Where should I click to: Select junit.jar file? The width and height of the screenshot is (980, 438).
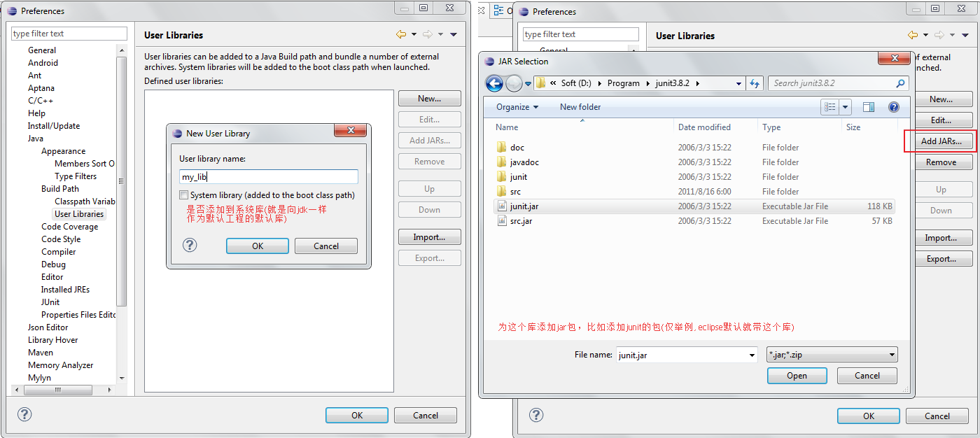tap(694, 206)
